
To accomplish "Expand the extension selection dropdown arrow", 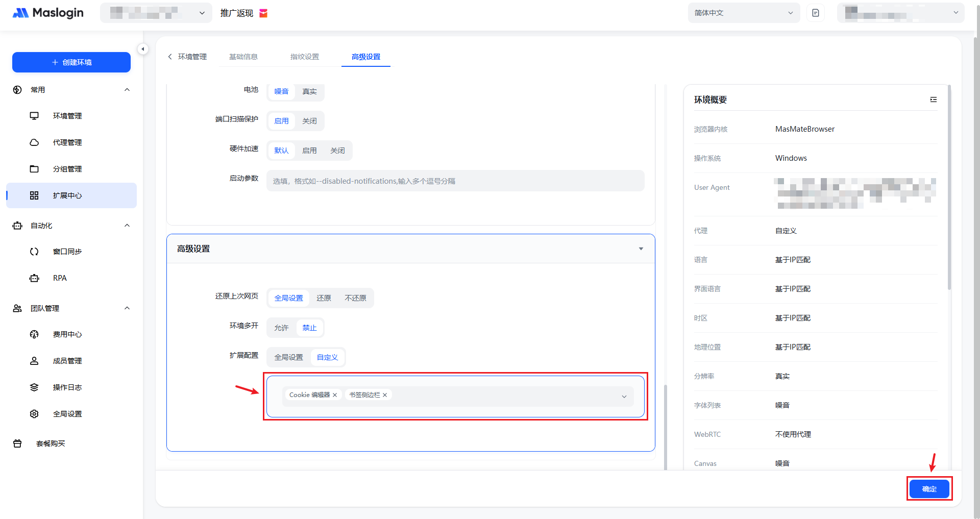I will [624, 397].
